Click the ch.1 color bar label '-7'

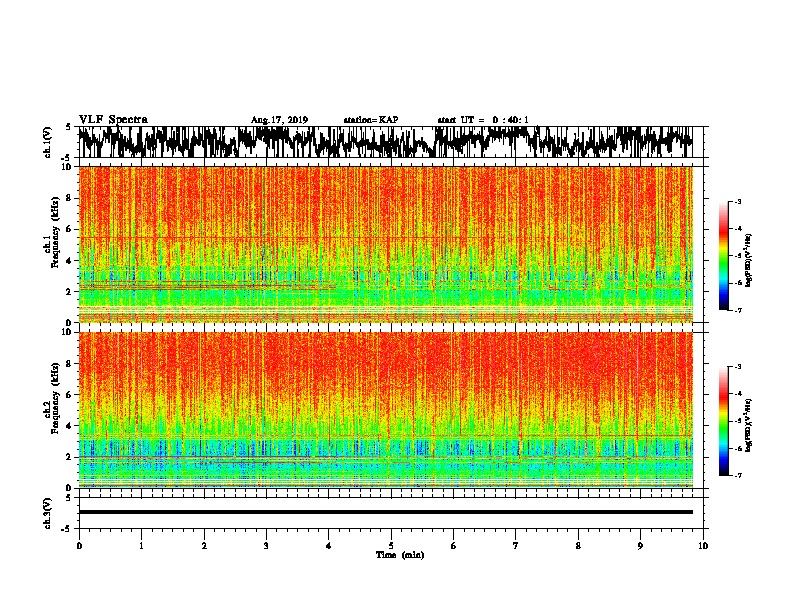[737, 310]
